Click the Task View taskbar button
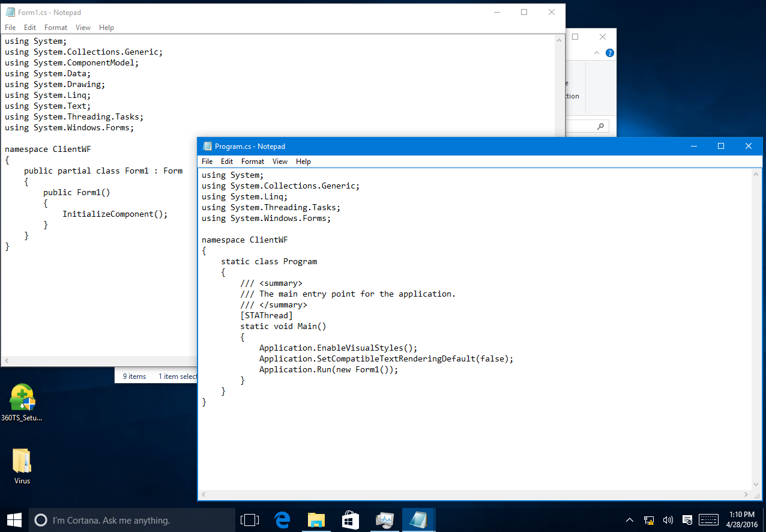The image size is (766, 532). [249, 520]
